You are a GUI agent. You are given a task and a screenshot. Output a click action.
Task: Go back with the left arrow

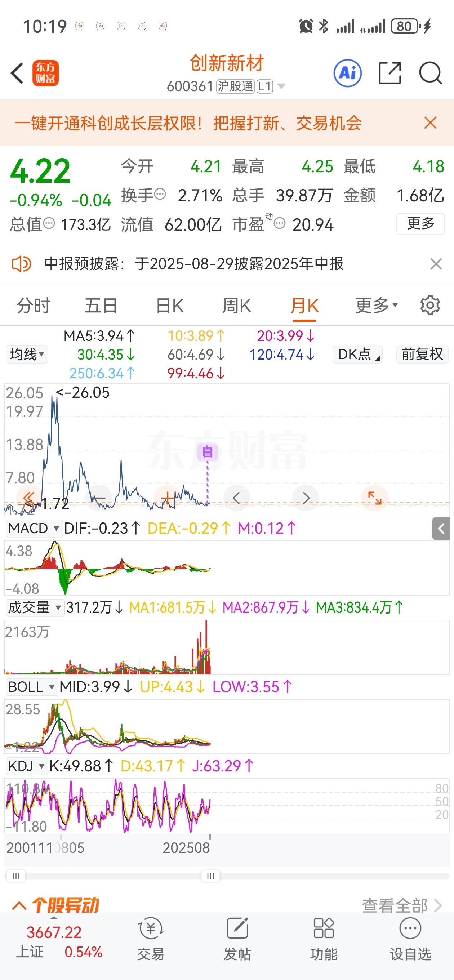(x=17, y=73)
